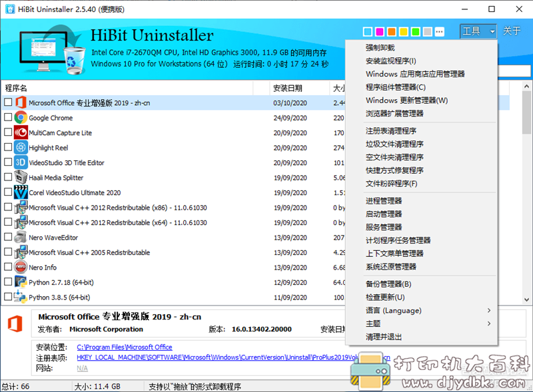Click the Visual C++ 2012 x64 icon

click(x=21, y=222)
